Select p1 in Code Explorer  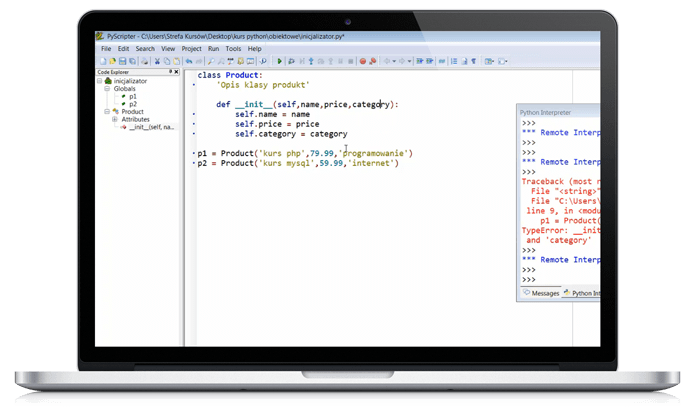coord(133,96)
